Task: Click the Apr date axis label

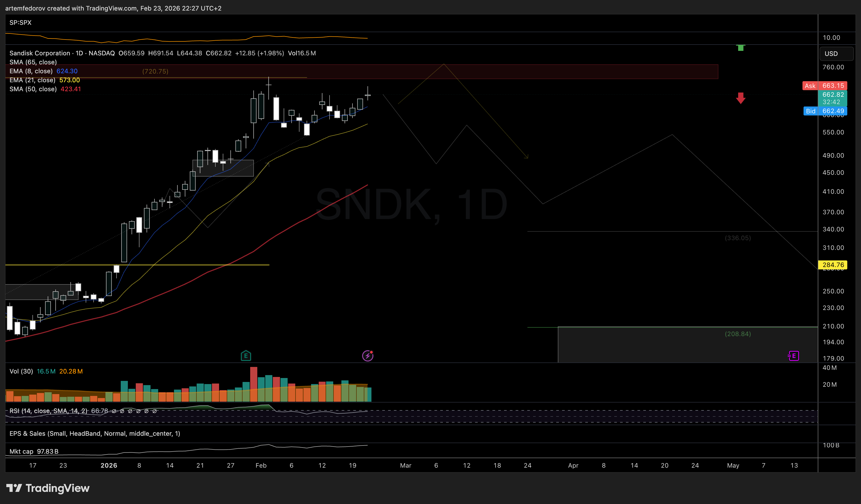Action: coord(573,466)
